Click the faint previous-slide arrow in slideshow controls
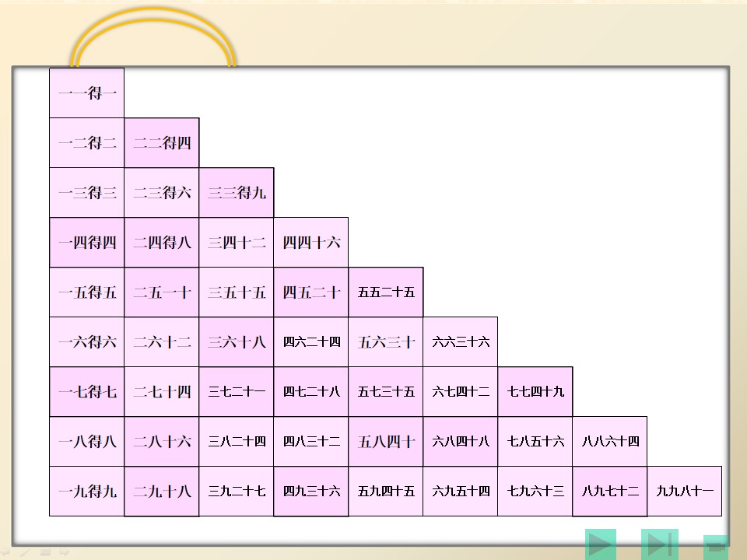 pyautogui.click(x=5, y=552)
